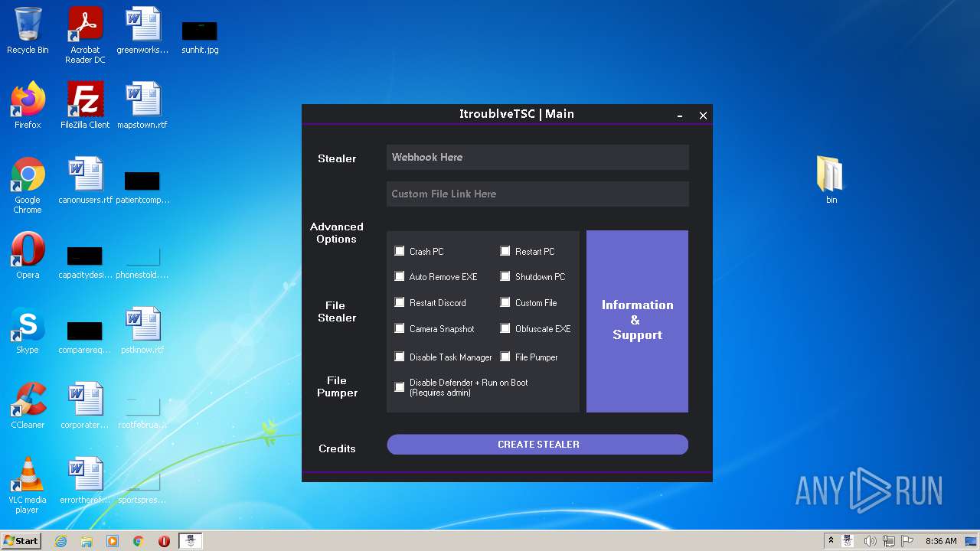Open the Opera desktop shortcut
This screenshot has width=980, height=551.
tap(28, 256)
